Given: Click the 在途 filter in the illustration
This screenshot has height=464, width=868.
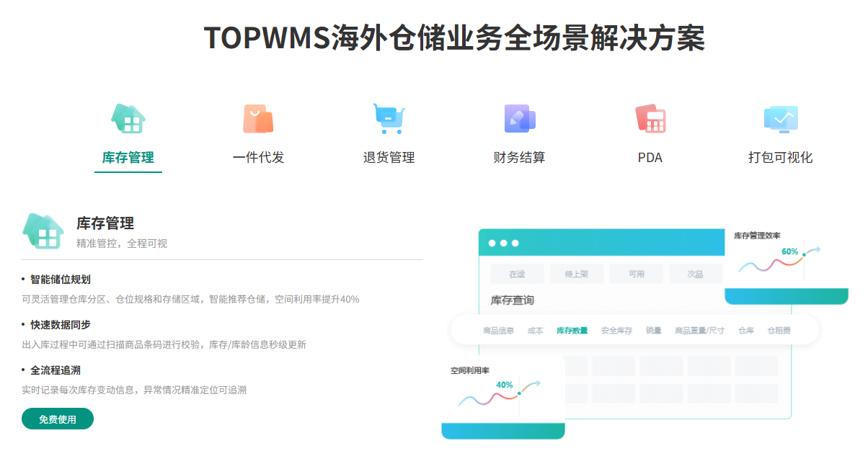Looking at the screenshot, I should pos(517,275).
